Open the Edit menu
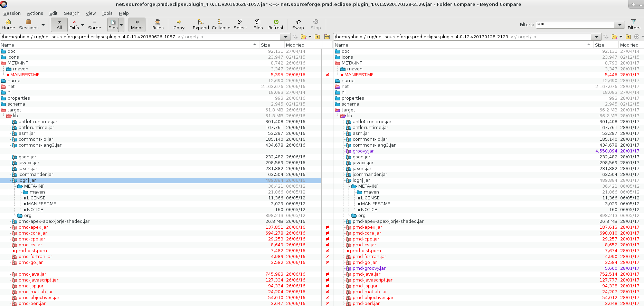 point(53,13)
